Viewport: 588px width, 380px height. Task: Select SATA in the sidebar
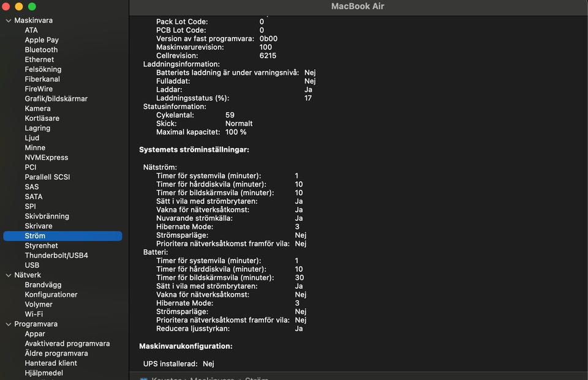[x=33, y=196]
